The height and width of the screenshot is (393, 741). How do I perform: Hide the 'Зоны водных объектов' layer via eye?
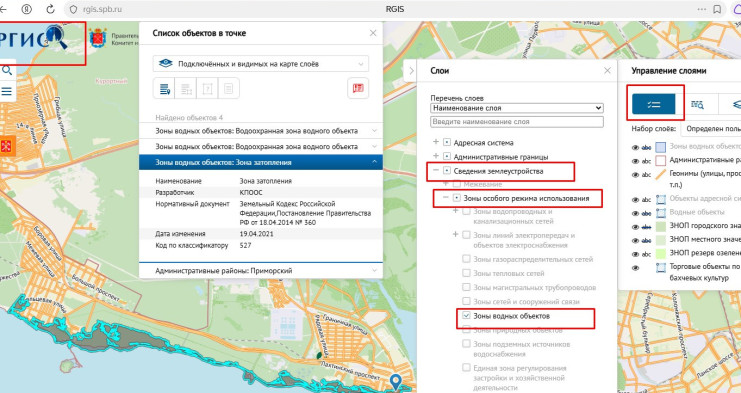point(635,147)
